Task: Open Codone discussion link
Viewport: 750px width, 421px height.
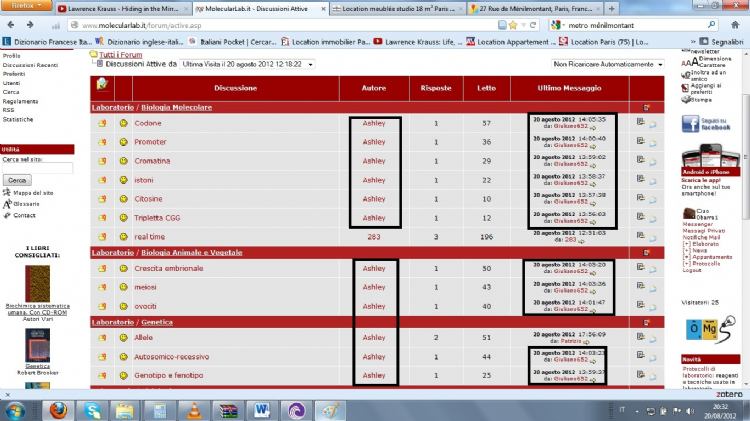Action: [x=148, y=123]
